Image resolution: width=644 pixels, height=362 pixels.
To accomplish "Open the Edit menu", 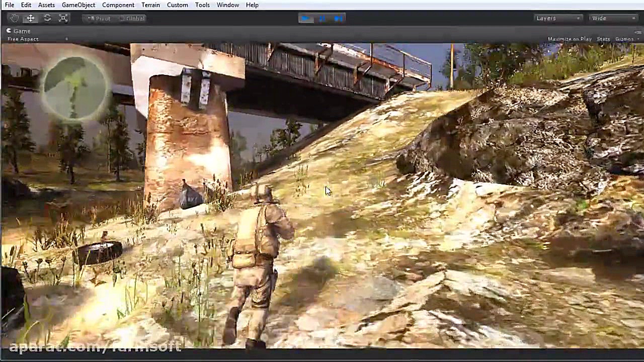I will click(26, 5).
